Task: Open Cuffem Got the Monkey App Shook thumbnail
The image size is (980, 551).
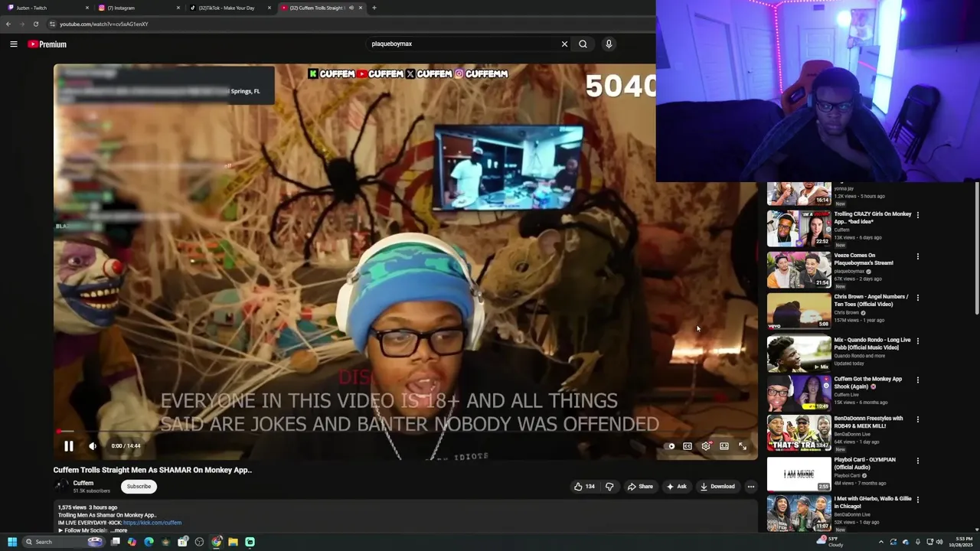Action: 799,393
